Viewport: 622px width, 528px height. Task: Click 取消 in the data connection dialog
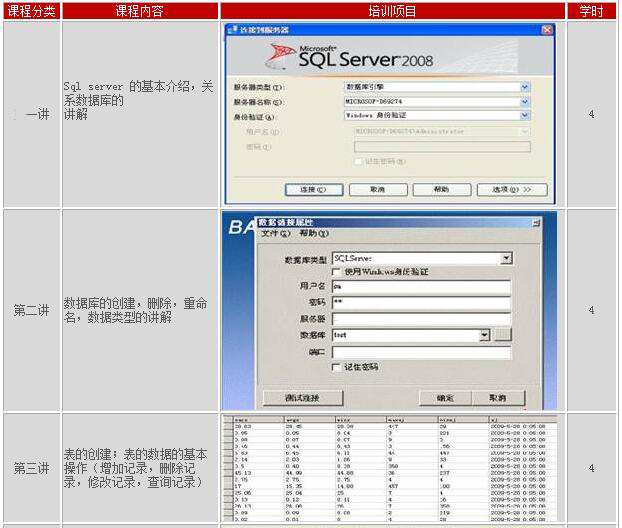click(498, 398)
